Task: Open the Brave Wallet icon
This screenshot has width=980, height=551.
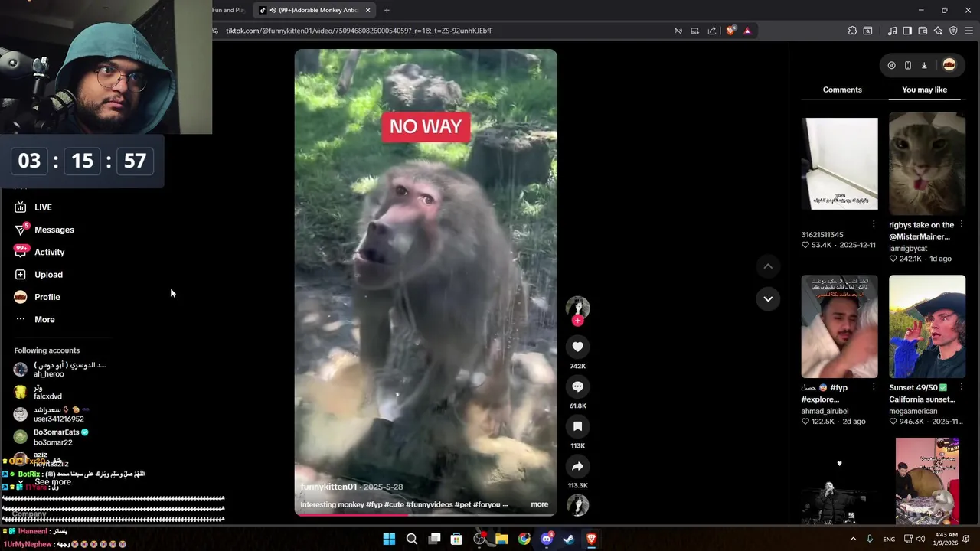Action: click(x=923, y=31)
